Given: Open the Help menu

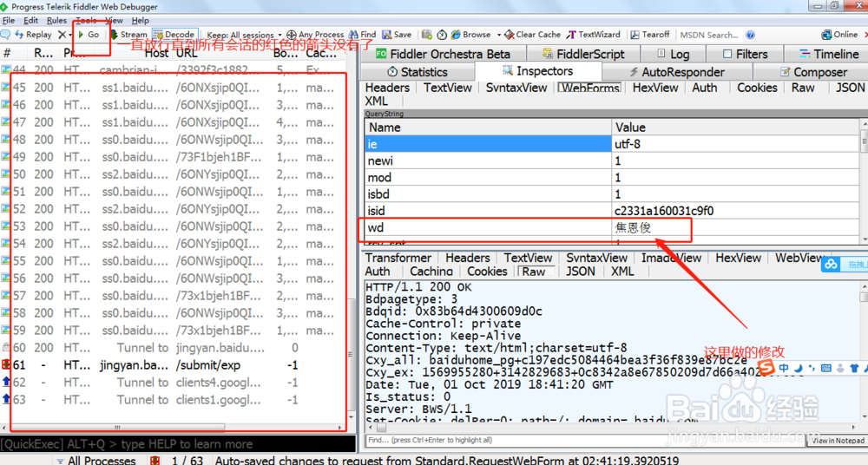Looking at the screenshot, I should 140,21.
